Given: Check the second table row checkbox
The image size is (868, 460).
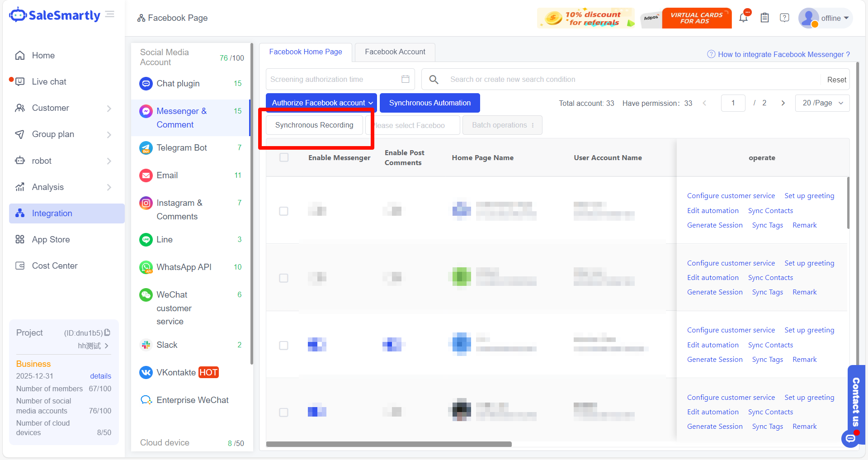Looking at the screenshot, I should coord(283,278).
